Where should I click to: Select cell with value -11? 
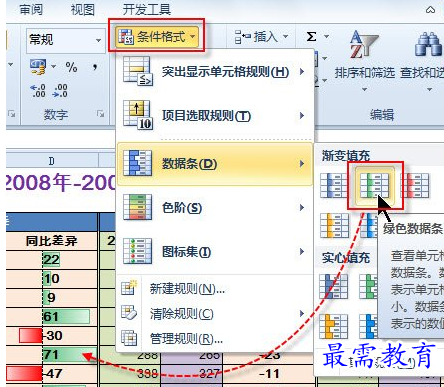coord(269,374)
